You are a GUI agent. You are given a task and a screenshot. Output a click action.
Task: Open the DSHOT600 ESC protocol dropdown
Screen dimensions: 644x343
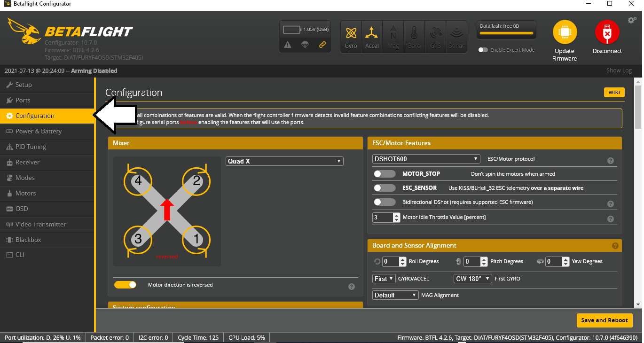point(426,159)
